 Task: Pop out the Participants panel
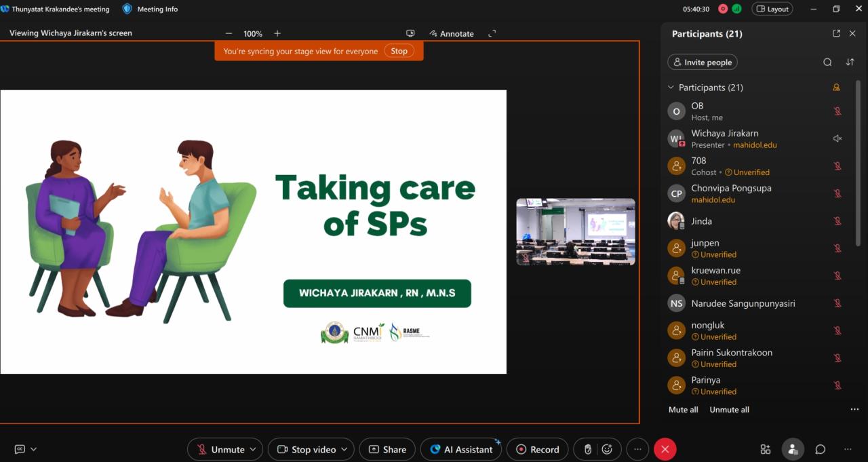point(836,33)
